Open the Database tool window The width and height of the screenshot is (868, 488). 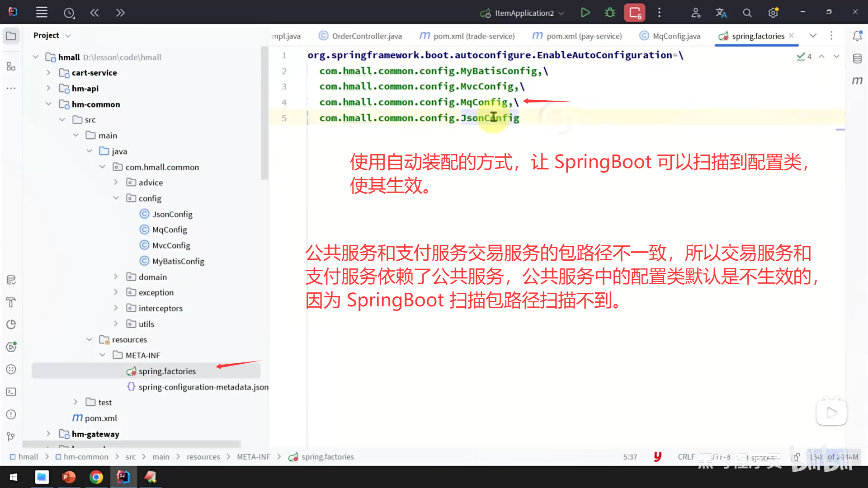[x=857, y=59]
